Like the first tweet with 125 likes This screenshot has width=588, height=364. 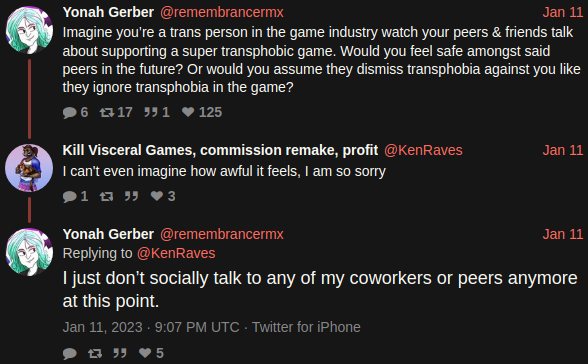tap(188, 112)
